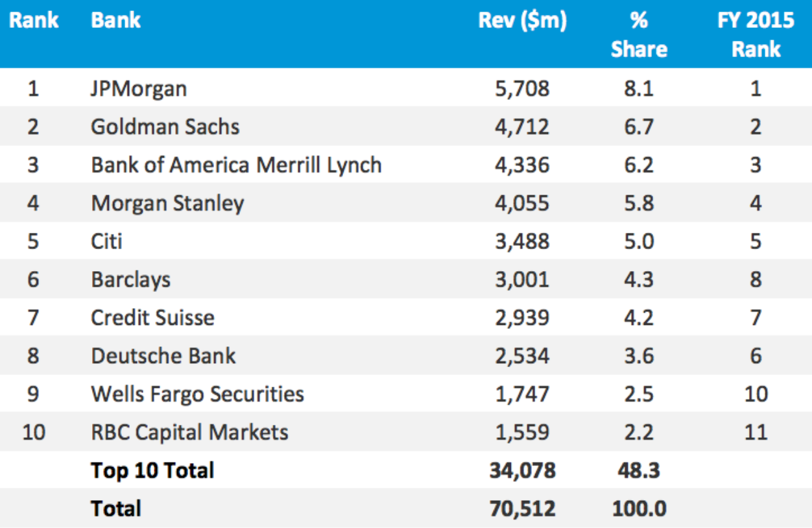Click the '% Share' column header
This screenshot has height=528, width=812.
[x=639, y=34]
